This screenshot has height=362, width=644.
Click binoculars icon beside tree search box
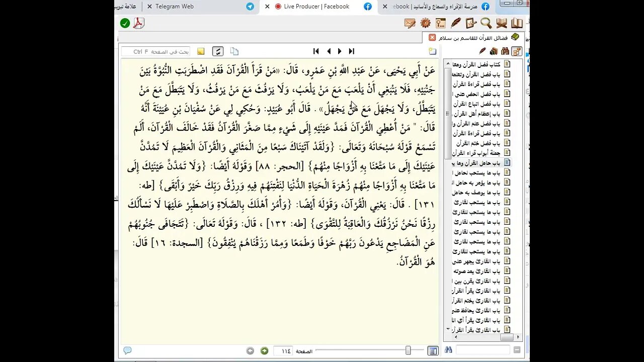448,350
